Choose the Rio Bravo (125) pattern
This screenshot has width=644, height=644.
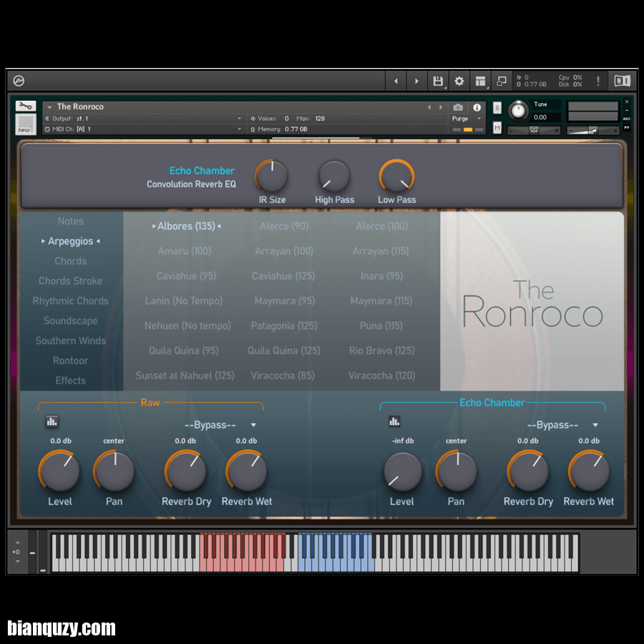pyautogui.click(x=381, y=351)
